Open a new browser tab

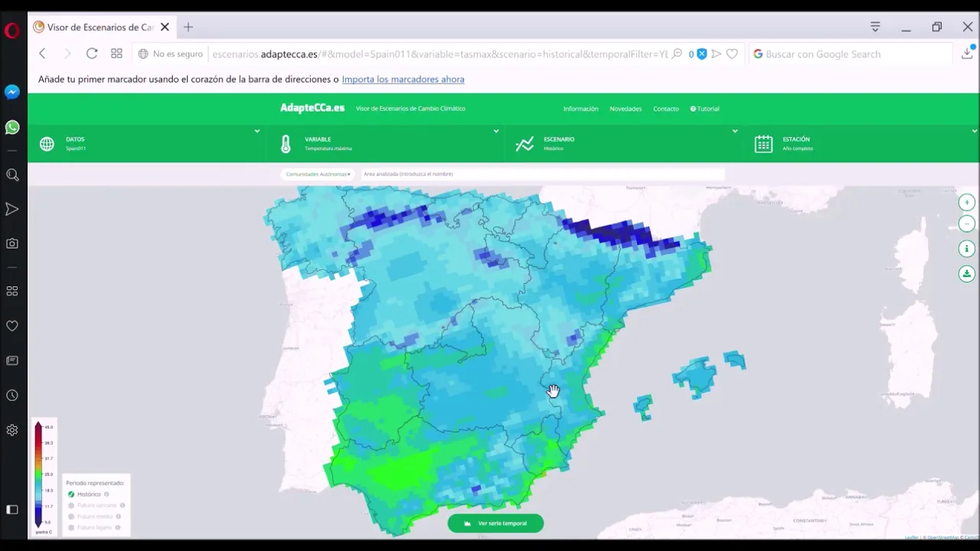pos(188,27)
